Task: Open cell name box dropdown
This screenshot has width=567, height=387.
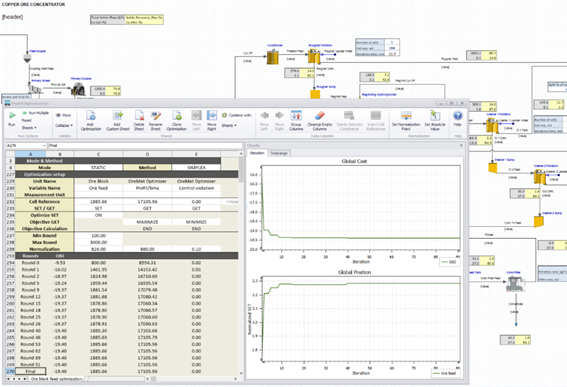Action: [x=44, y=146]
